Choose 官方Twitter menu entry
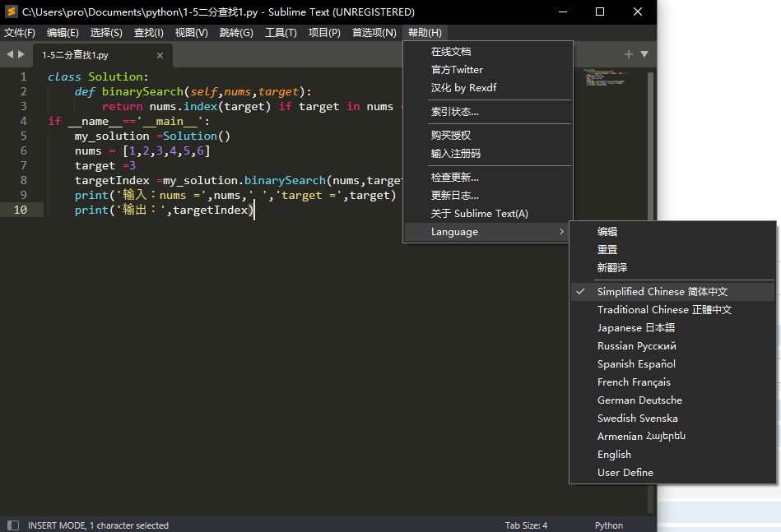 488,70
